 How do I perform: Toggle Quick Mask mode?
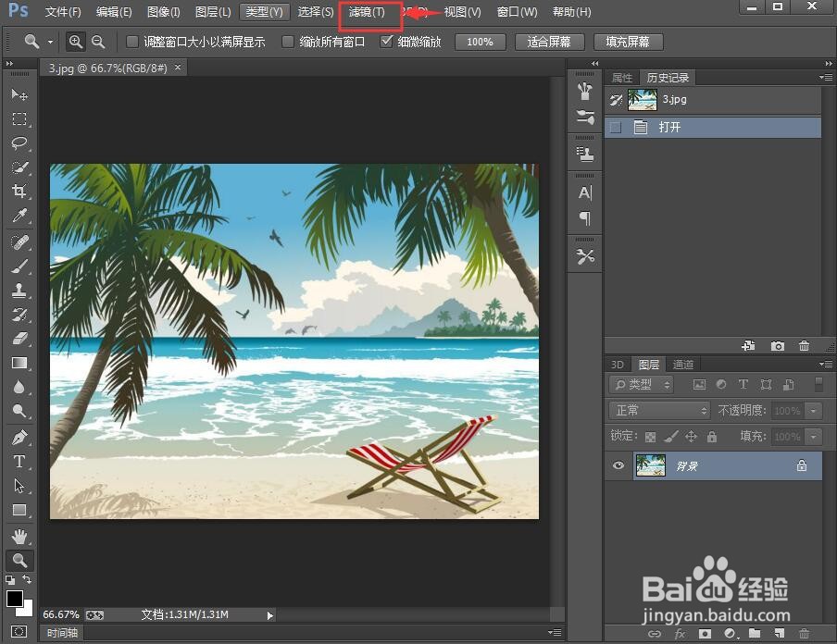(19, 632)
